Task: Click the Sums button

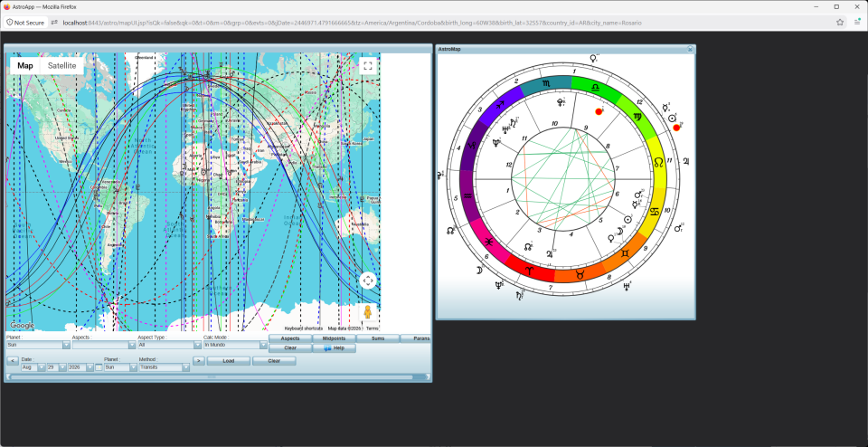Action: 378,338
